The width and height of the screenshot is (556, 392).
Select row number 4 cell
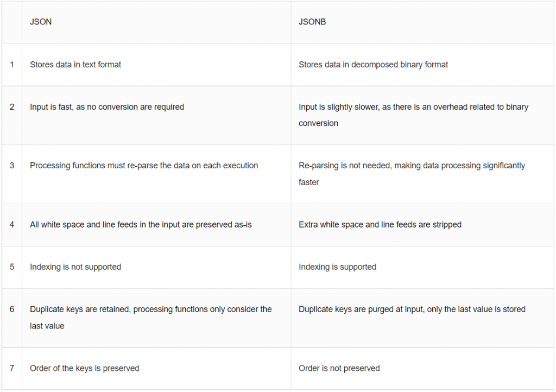pyautogui.click(x=12, y=225)
